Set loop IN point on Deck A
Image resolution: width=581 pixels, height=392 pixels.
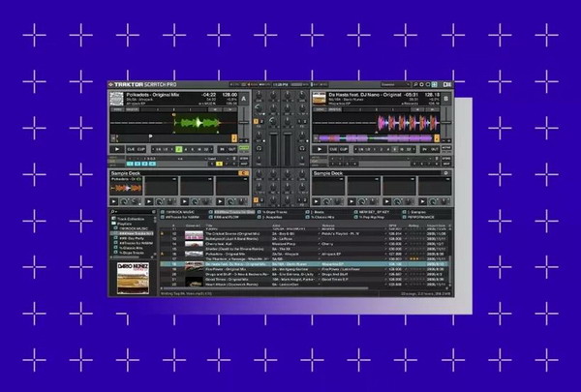click(221, 149)
